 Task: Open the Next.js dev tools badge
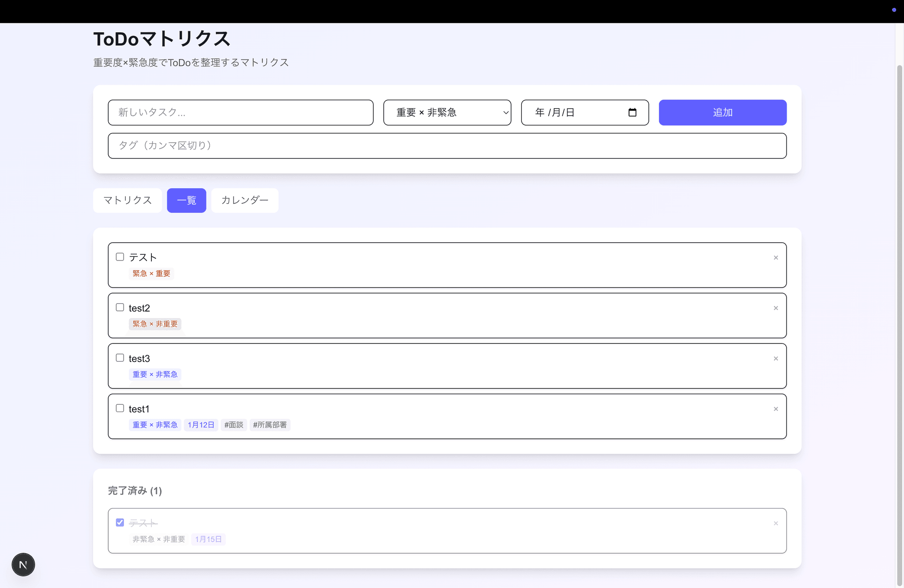coord(23,565)
